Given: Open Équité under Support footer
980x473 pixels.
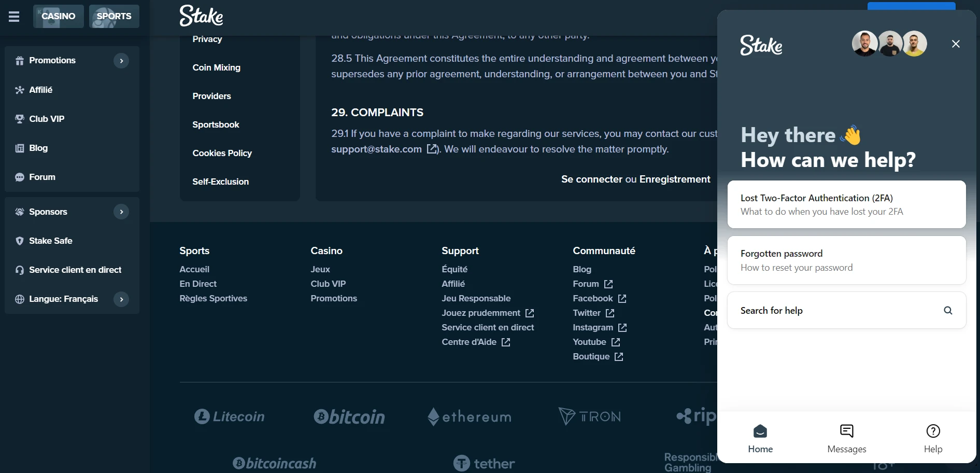Looking at the screenshot, I should [455, 269].
